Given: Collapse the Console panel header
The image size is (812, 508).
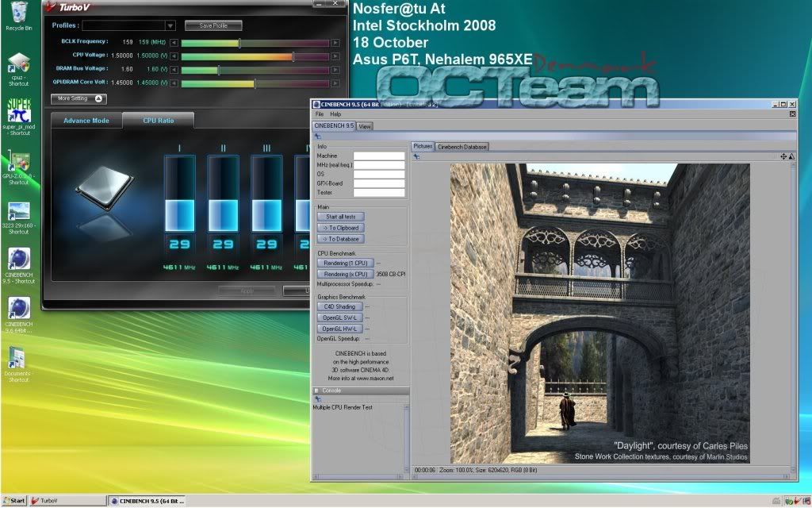Looking at the screenshot, I should (x=361, y=391).
